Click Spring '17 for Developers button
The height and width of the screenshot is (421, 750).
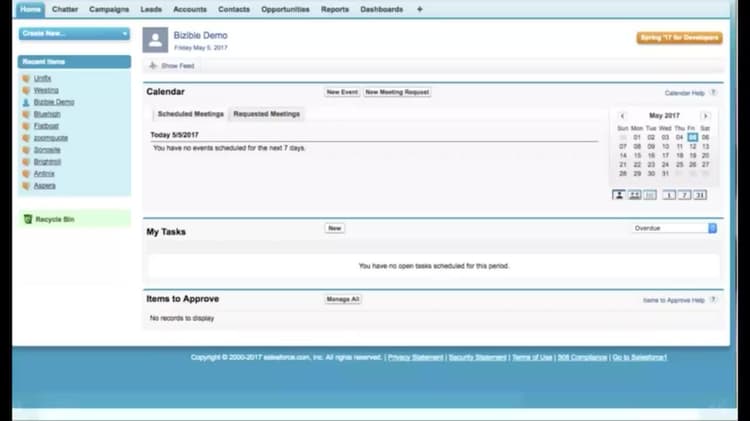pos(679,38)
